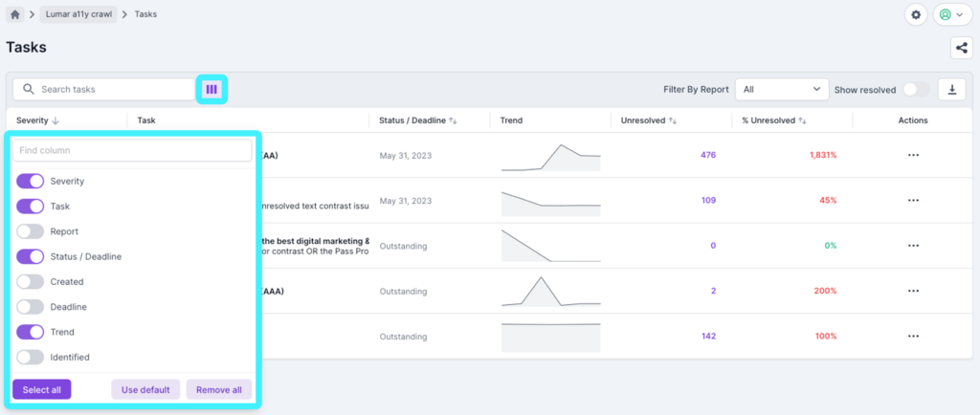Click trend chart for 45% row
This screenshot has width=980, height=415.
(x=550, y=203)
